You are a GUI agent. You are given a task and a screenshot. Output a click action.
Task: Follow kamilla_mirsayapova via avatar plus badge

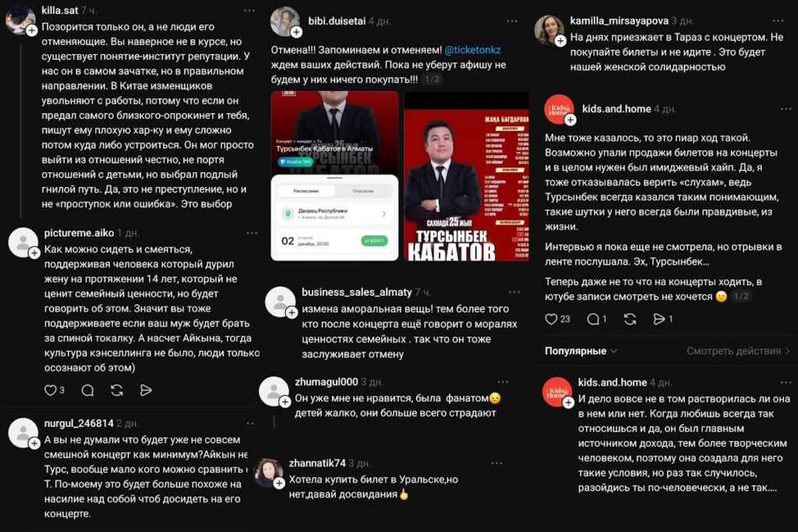pyautogui.click(x=560, y=41)
